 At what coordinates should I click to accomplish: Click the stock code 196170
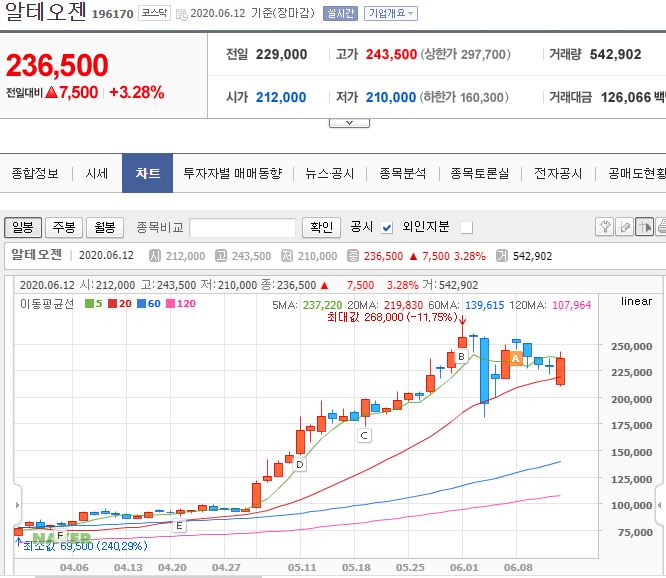113,14
